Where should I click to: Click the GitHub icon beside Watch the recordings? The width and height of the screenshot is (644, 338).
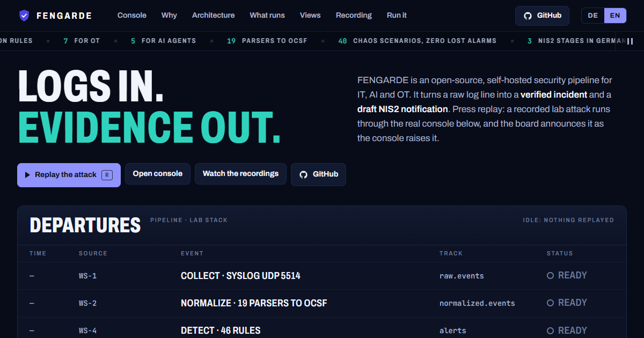point(303,174)
